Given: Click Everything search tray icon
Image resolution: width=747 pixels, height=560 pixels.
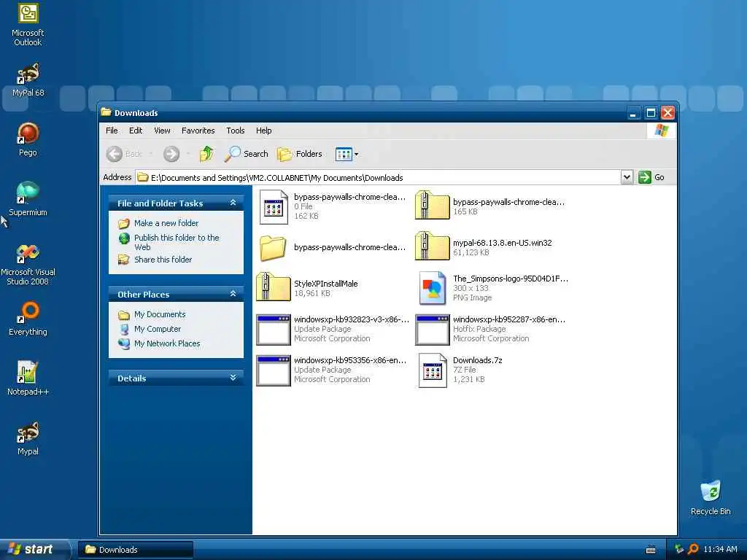Looking at the screenshot, I should point(693,549).
